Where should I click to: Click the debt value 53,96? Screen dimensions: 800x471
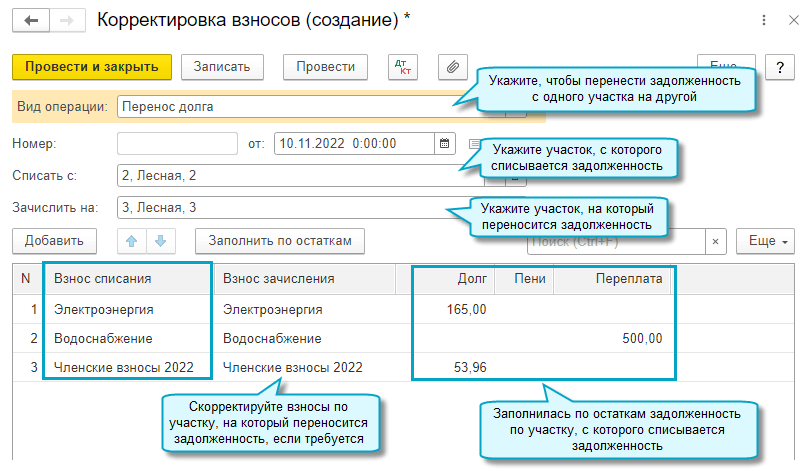point(470,367)
